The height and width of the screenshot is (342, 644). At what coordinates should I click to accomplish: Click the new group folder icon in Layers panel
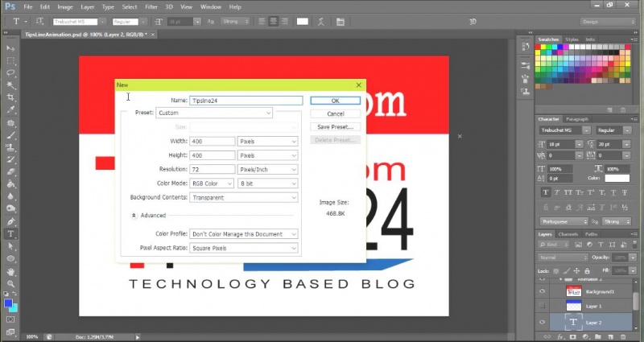pos(598,337)
